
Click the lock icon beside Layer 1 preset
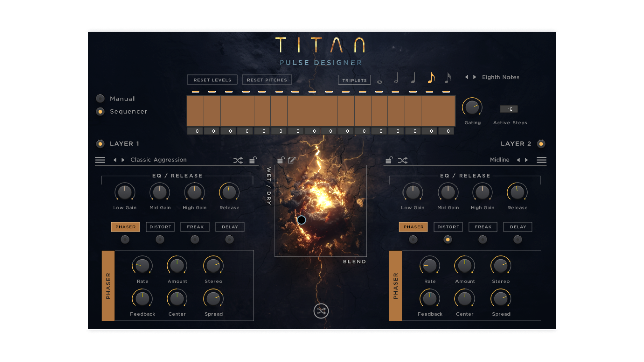coord(253,160)
